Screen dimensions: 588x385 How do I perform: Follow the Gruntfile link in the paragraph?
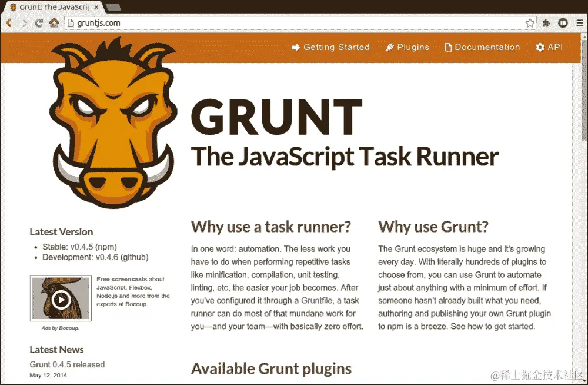[x=316, y=300]
